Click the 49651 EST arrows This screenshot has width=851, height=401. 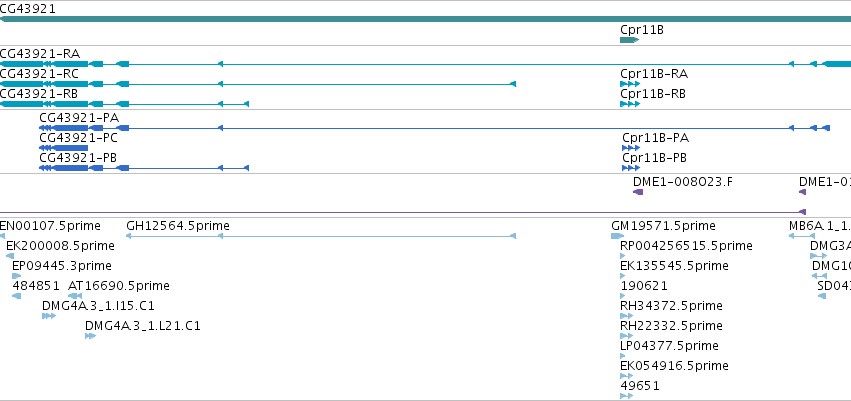point(627,396)
